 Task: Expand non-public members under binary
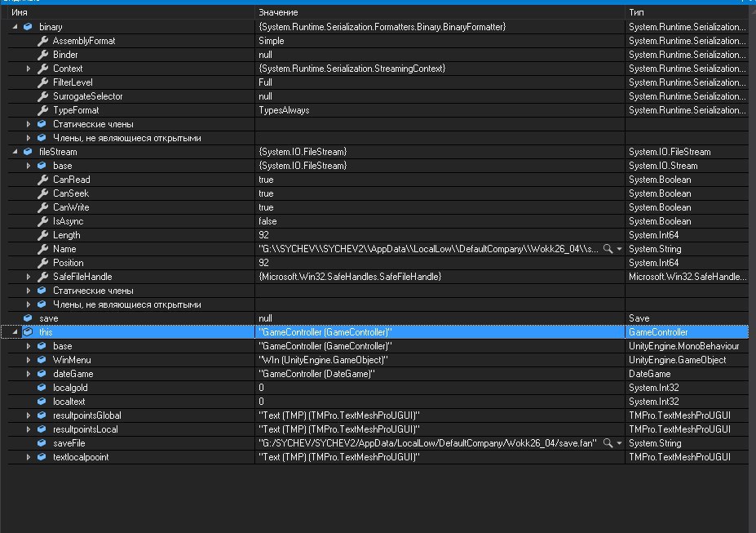pyautogui.click(x=29, y=139)
